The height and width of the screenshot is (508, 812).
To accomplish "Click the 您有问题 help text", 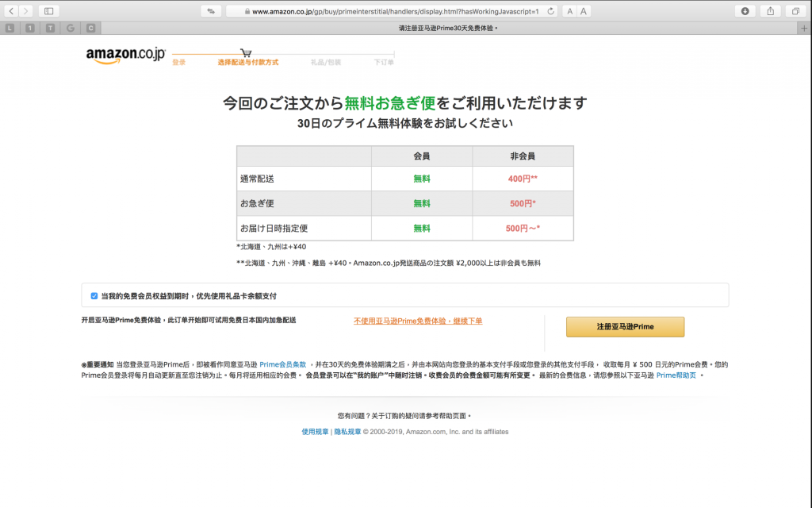I will click(404, 416).
